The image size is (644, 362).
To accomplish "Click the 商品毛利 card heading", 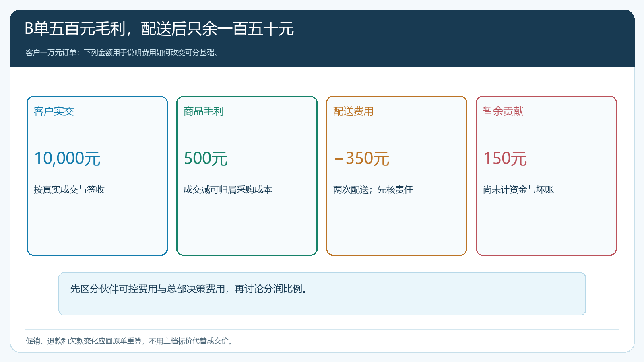I will point(204,111).
